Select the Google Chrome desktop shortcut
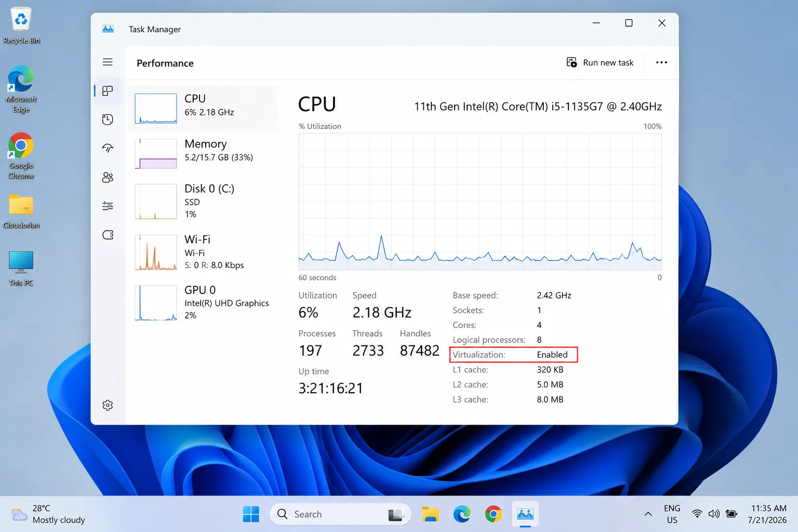The image size is (798, 532). pos(21,156)
